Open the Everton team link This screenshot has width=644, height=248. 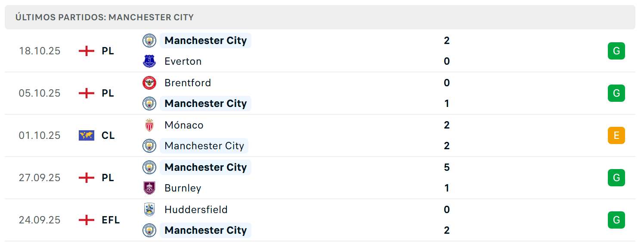click(183, 61)
